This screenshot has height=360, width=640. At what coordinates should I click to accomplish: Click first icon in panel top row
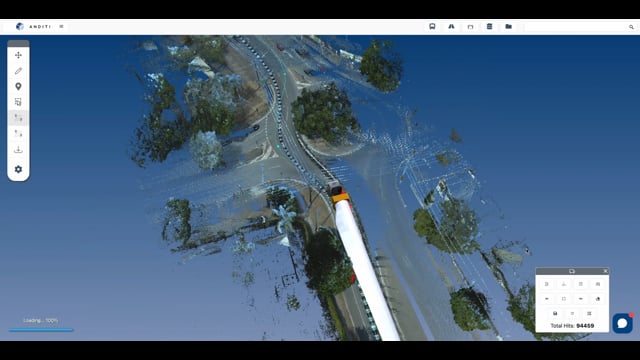[547, 284]
